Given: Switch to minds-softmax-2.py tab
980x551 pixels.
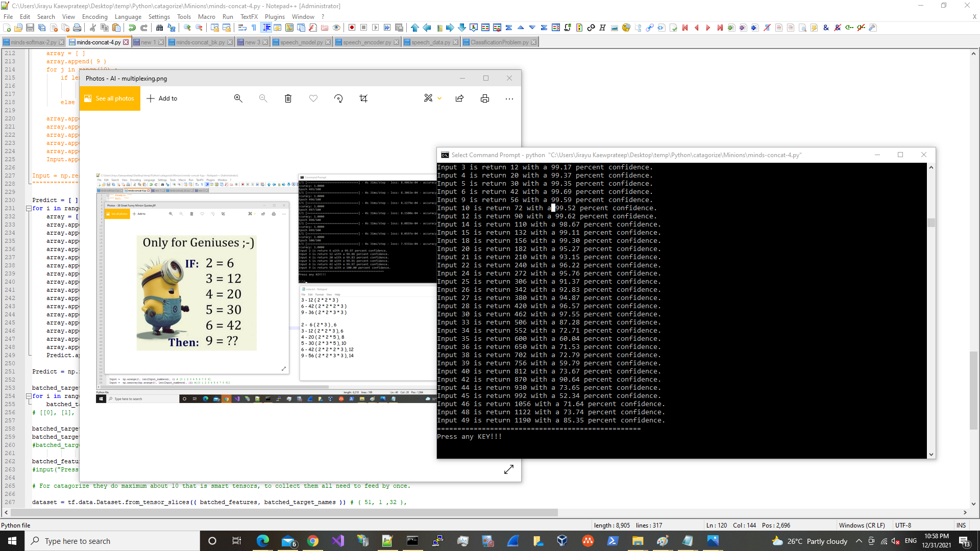Looking at the screenshot, I should pos(33,42).
